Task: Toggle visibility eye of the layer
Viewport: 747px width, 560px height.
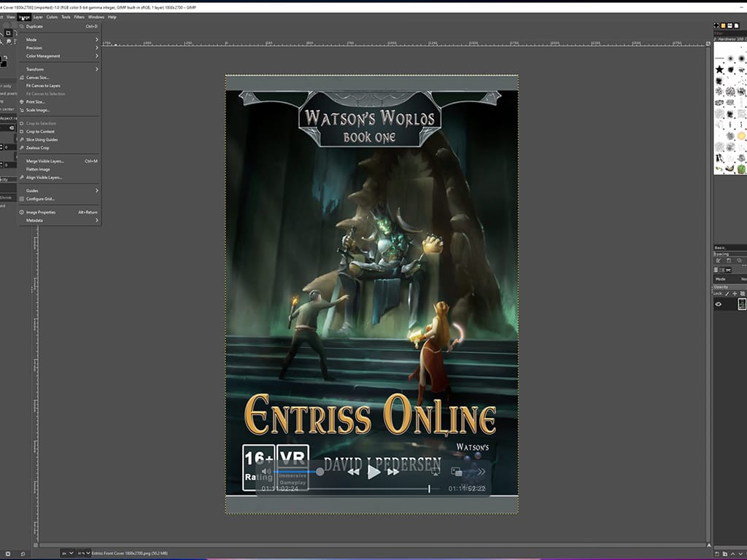Action: click(x=718, y=304)
